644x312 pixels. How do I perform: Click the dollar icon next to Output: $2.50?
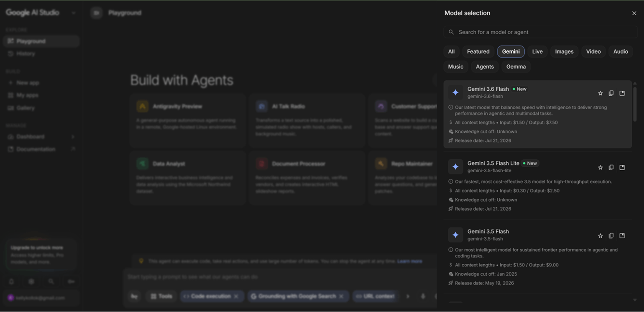coord(451,191)
